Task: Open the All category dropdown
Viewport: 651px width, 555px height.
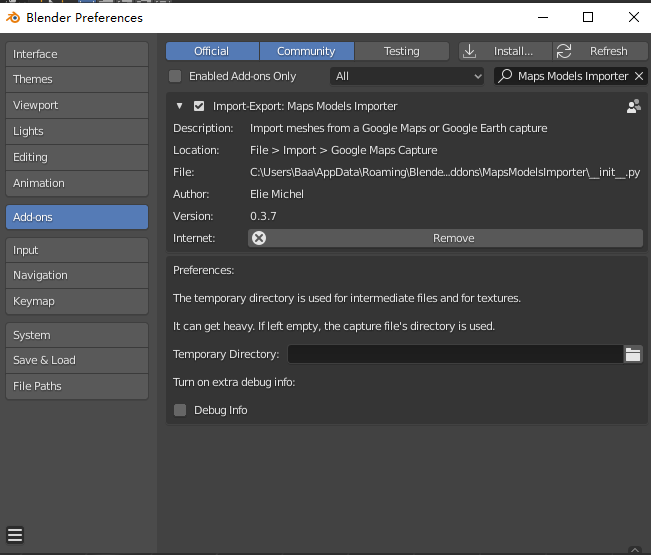Action: [x=407, y=76]
